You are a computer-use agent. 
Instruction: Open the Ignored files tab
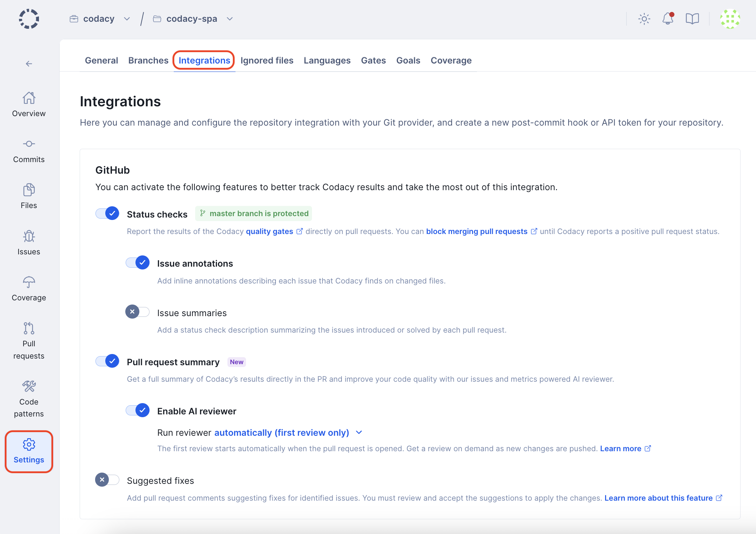(267, 60)
